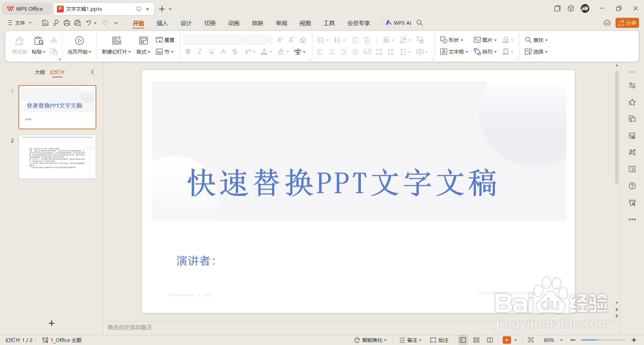This screenshot has height=345, width=644.
Task: Open the Insert (插入) tab
Action: (162, 23)
